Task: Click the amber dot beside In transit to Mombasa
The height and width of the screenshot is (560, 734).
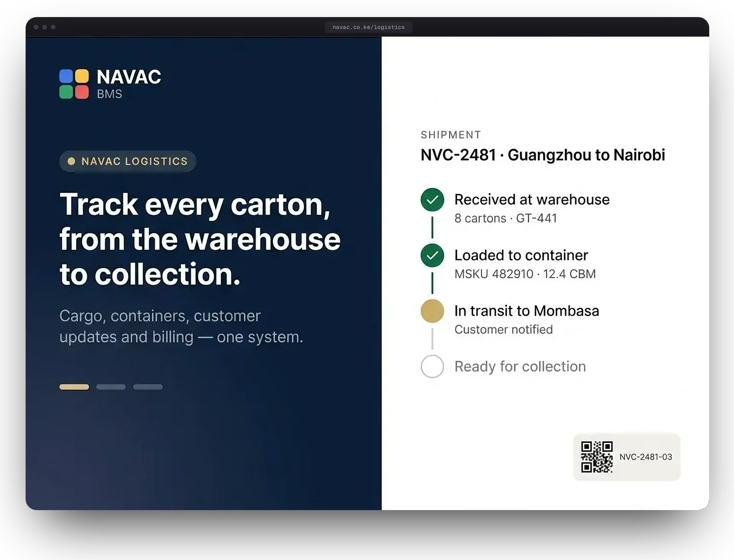Action: click(432, 311)
